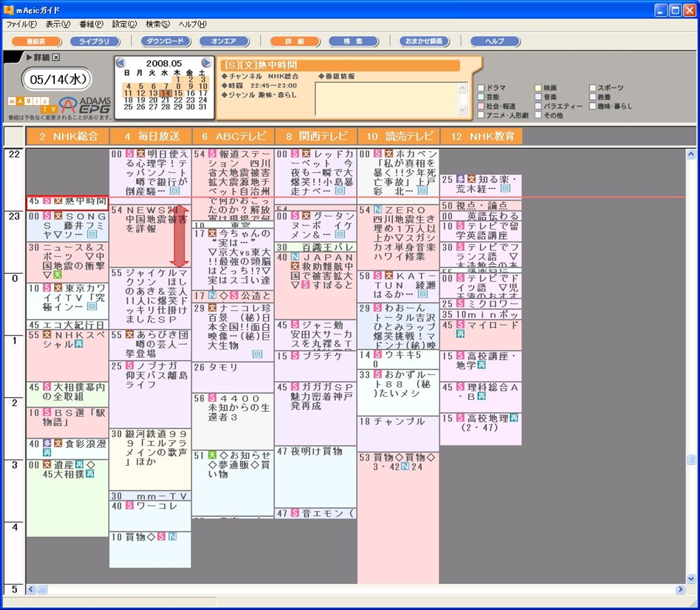
Task: Click the mAgicTV logo
Action: click(33, 105)
